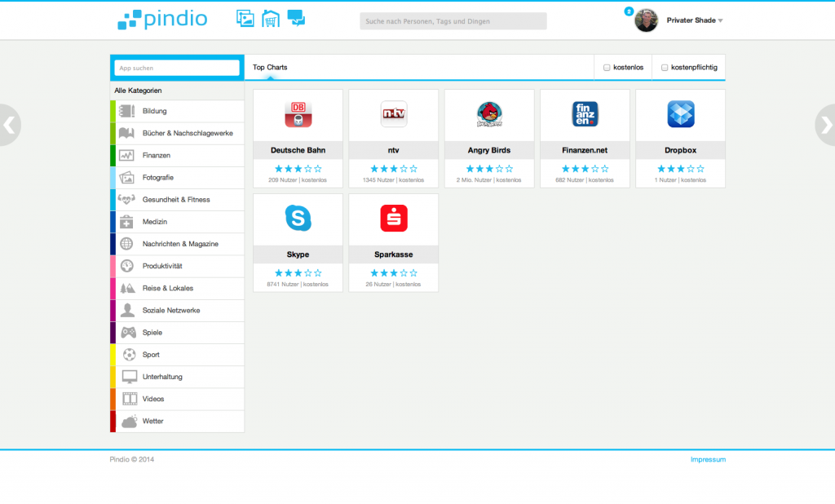835x504 pixels.
Task: Select the Wetter category label
Action: click(152, 421)
